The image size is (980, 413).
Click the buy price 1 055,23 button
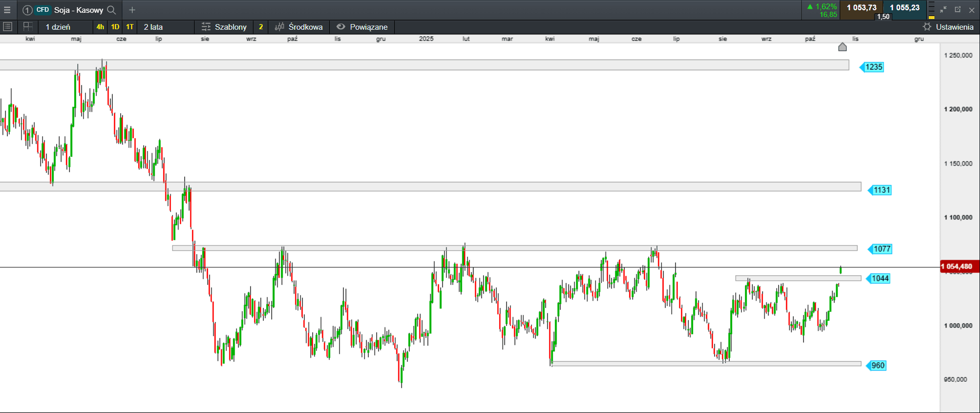point(905,8)
